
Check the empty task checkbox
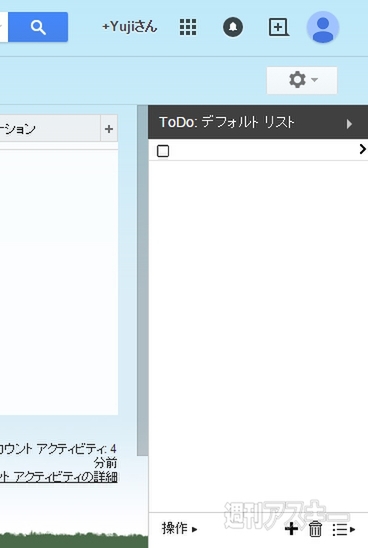pyautogui.click(x=163, y=151)
